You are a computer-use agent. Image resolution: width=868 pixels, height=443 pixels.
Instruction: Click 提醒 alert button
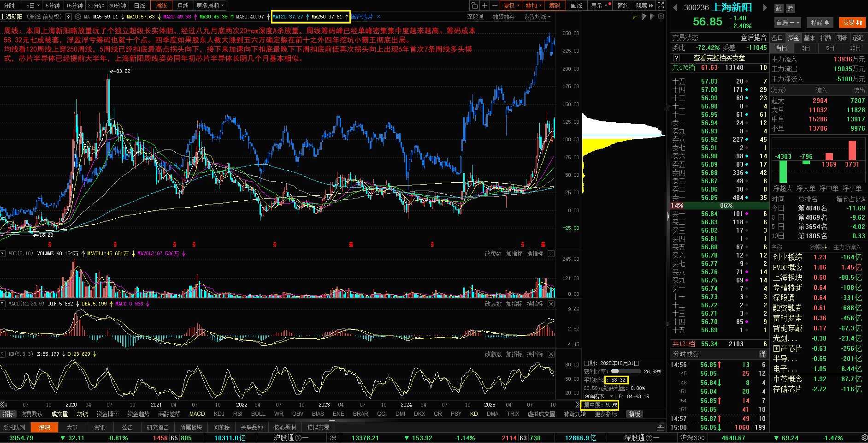pyautogui.click(x=820, y=22)
